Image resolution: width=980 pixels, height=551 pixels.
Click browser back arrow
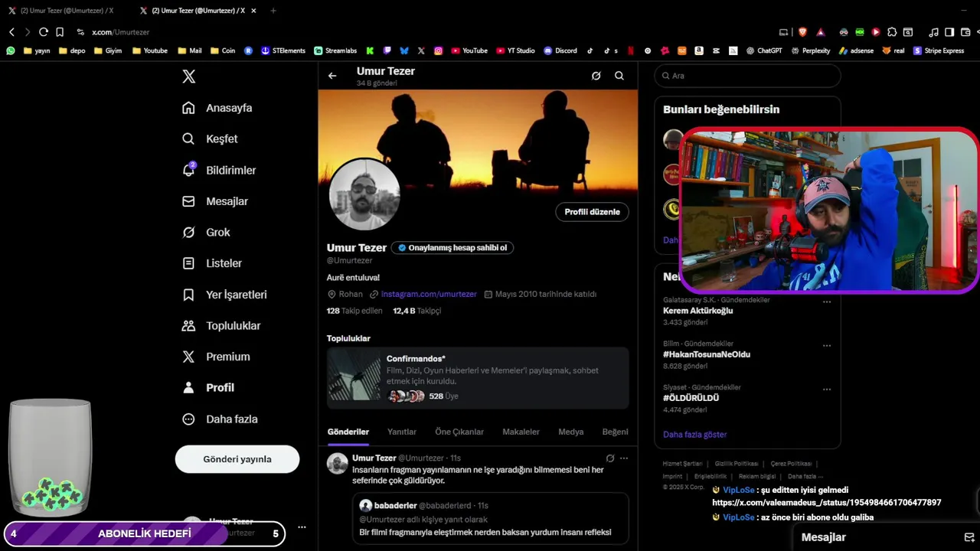(x=11, y=32)
